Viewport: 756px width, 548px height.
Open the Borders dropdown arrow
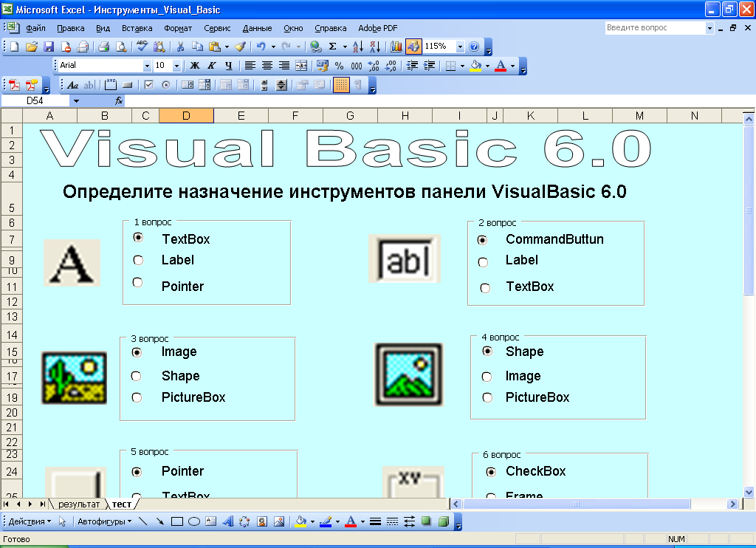462,66
